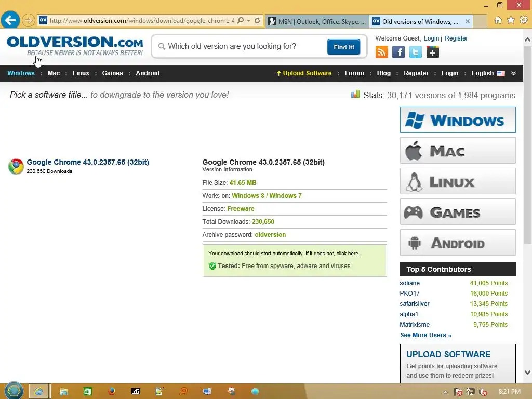Click the browser forward arrow button

pyautogui.click(x=29, y=20)
